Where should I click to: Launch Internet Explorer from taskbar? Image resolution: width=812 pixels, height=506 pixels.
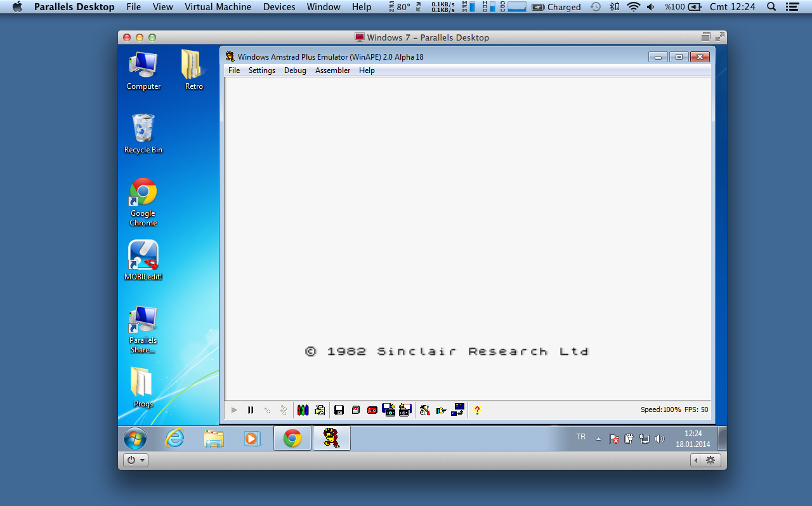[174, 438]
